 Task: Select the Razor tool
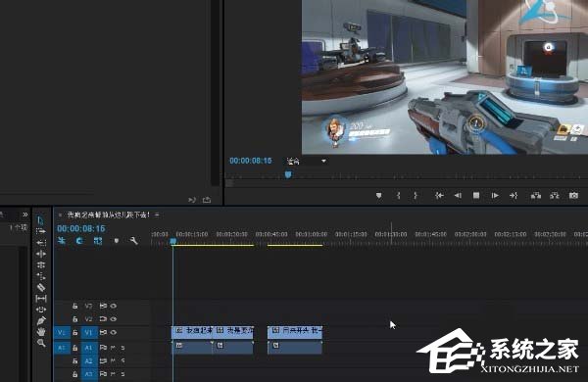tap(41, 287)
